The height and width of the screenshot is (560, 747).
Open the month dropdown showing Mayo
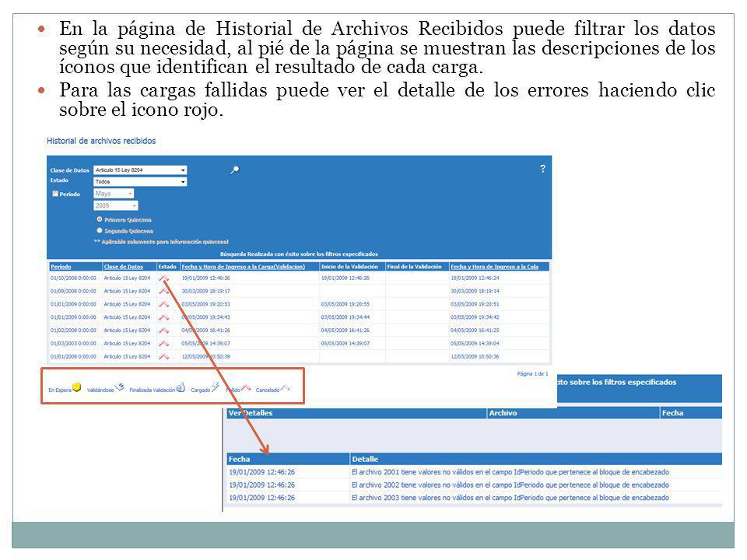114,194
